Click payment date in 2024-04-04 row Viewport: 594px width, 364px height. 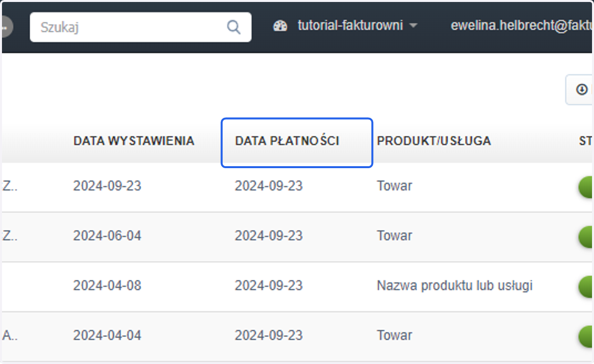(269, 335)
